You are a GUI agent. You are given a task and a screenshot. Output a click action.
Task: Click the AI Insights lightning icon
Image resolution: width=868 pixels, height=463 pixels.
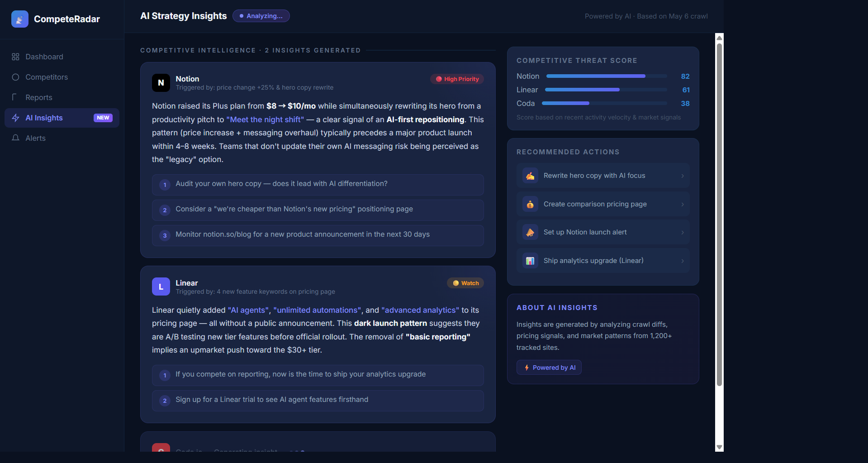(15, 118)
